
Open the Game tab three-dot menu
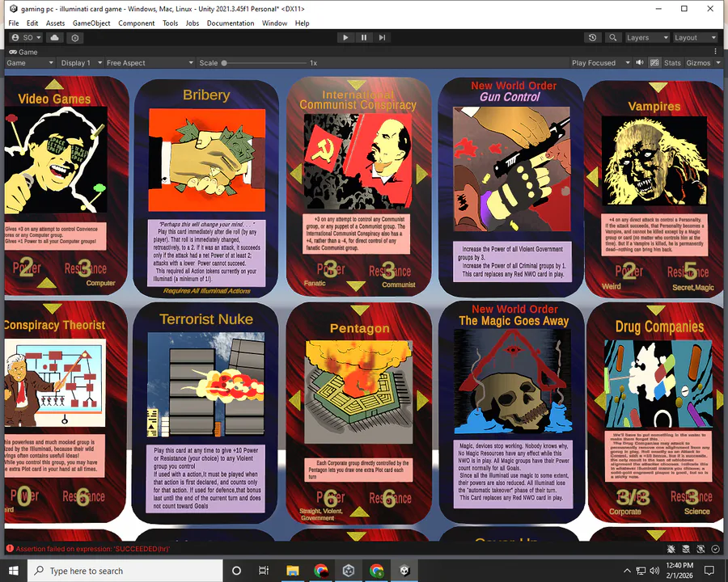point(716,52)
